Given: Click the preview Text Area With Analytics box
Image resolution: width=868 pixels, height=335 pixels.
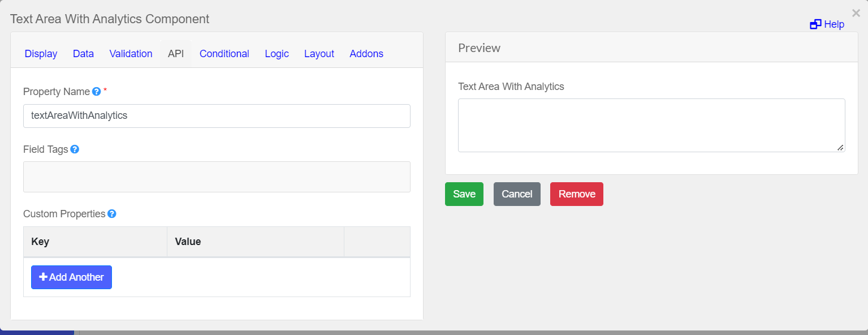Looking at the screenshot, I should (651, 125).
